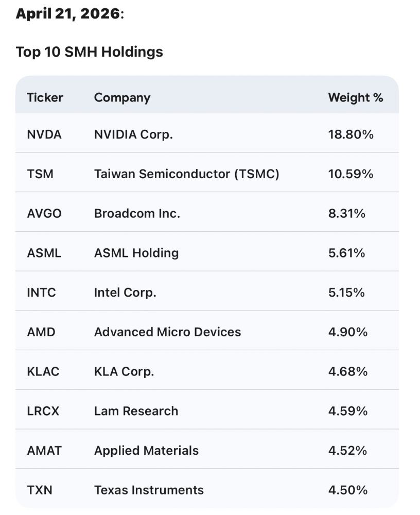This screenshot has width=420, height=515.
Task: Click the 18.80% weight value
Action: click(351, 135)
